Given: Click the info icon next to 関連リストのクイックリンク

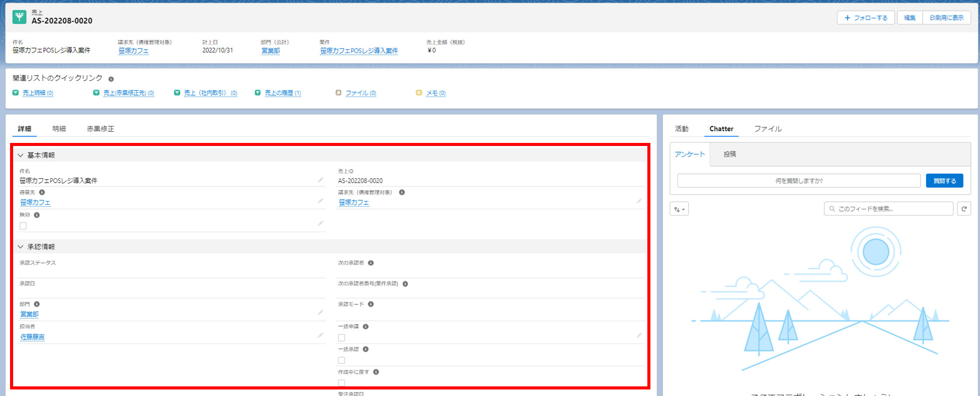Looking at the screenshot, I should (111, 79).
